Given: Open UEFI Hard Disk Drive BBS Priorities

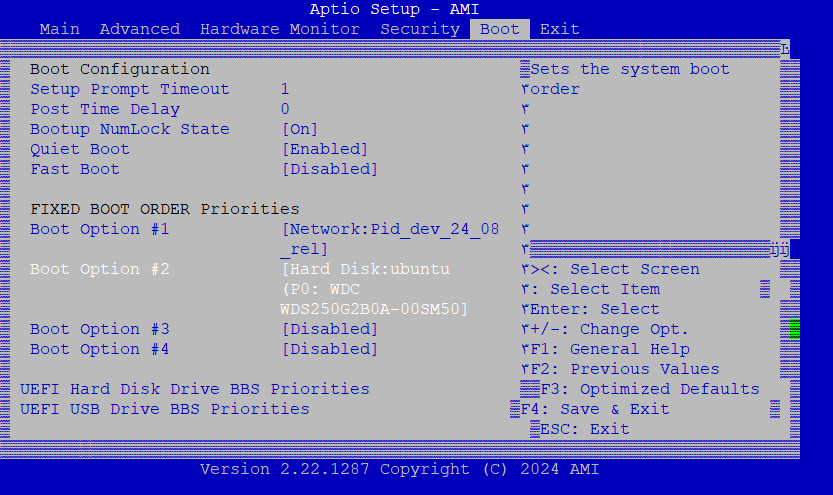Looking at the screenshot, I should click(x=195, y=389).
